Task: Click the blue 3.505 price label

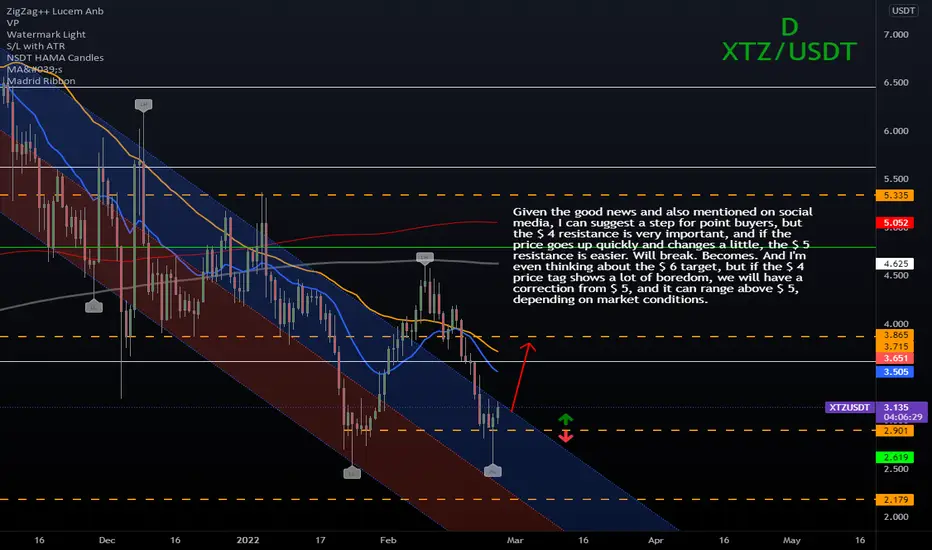Action: pos(895,372)
